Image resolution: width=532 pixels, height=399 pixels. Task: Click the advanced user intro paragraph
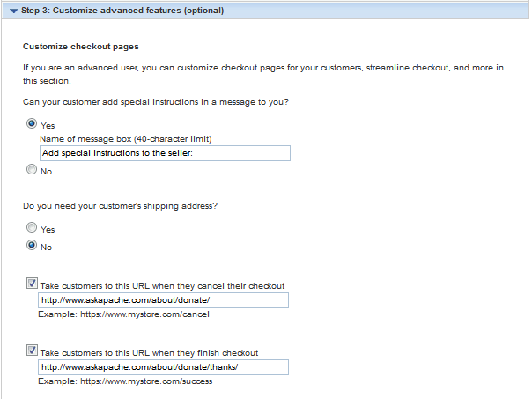coord(264,73)
